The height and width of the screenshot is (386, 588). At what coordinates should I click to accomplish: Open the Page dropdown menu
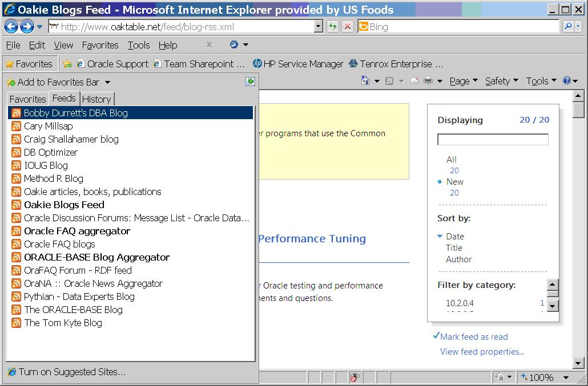[x=464, y=81]
